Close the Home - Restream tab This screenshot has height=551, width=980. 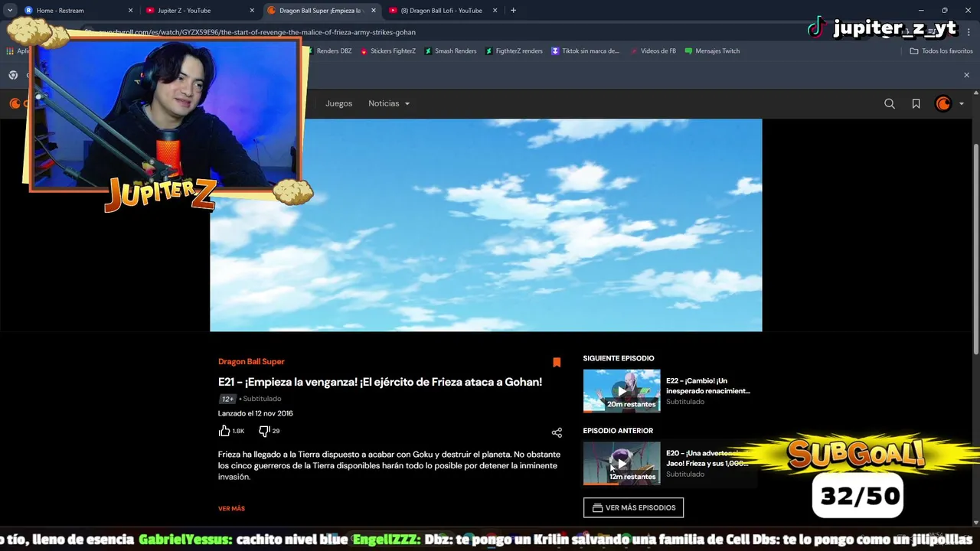130,11
